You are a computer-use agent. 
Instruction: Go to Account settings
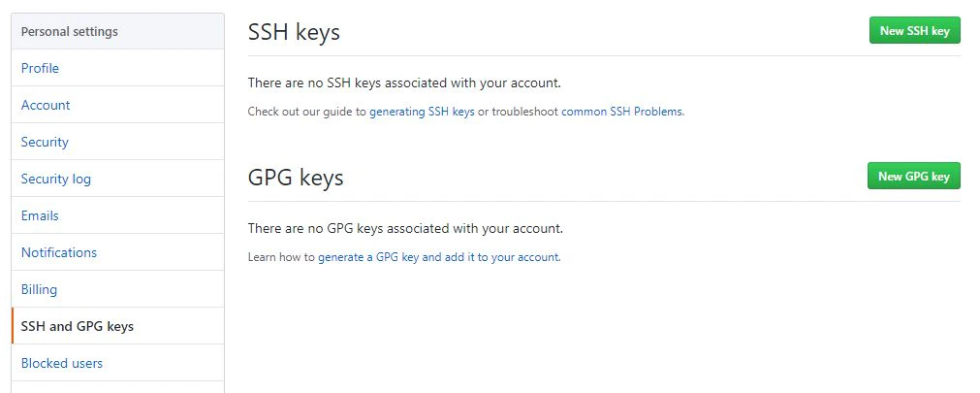tap(117, 105)
